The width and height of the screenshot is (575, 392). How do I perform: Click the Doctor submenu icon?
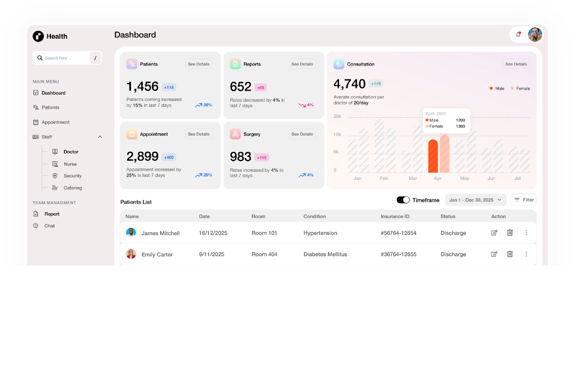55,151
